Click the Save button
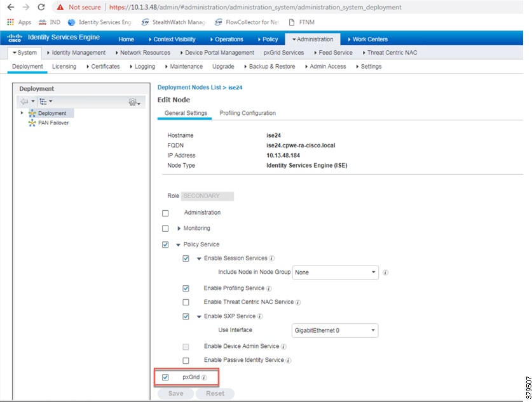This screenshot has width=532, height=402. [176, 394]
